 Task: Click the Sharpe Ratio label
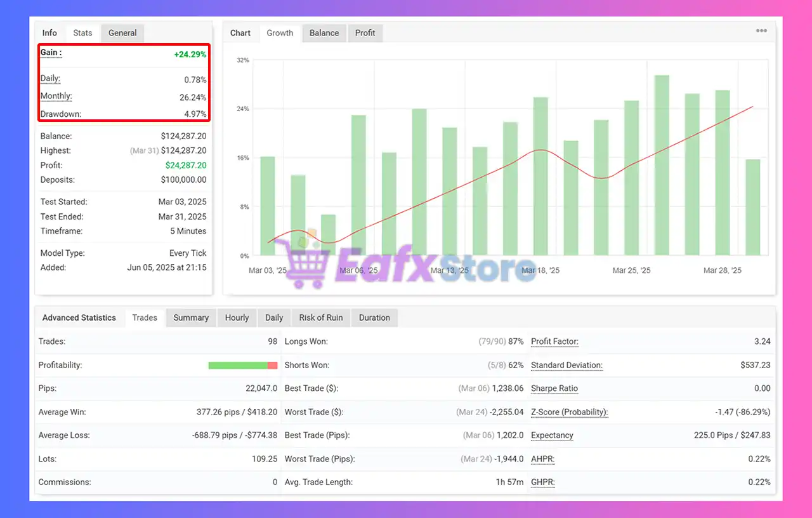tap(554, 388)
